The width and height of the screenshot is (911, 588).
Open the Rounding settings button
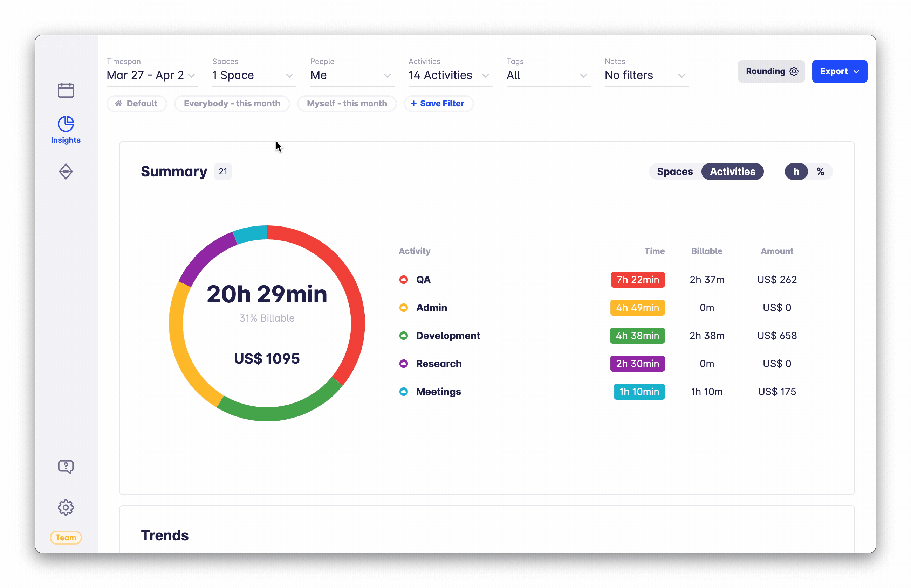tap(771, 71)
